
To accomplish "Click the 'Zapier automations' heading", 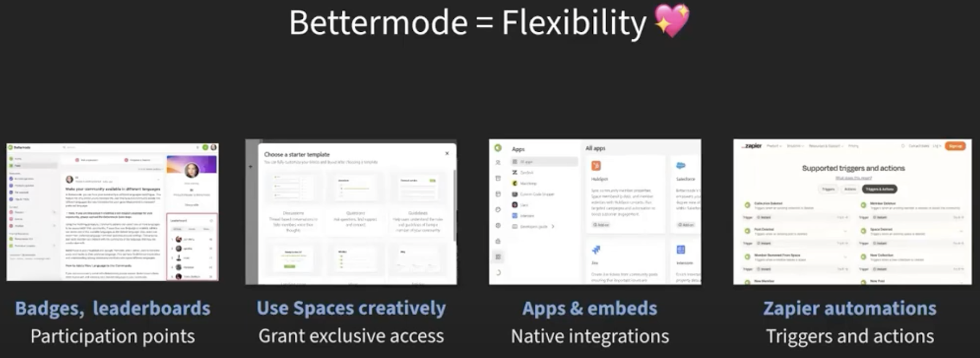I will point(850,308).
